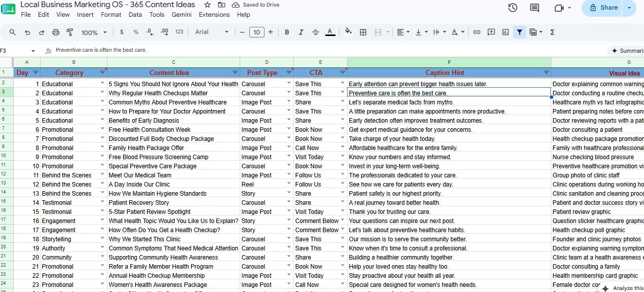Open the functions sigma menu
Image resolution: width=644 pixels, height=292 pixels.
click(552, 32)
